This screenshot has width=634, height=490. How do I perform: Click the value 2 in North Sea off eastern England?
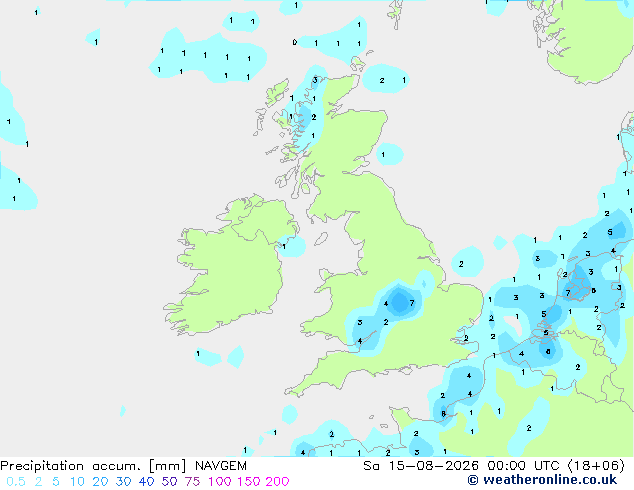461,264
